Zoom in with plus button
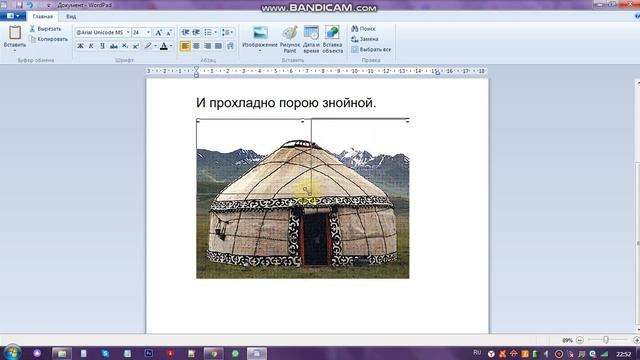Viewport: 640px width, 360px height. pos(636,340)
